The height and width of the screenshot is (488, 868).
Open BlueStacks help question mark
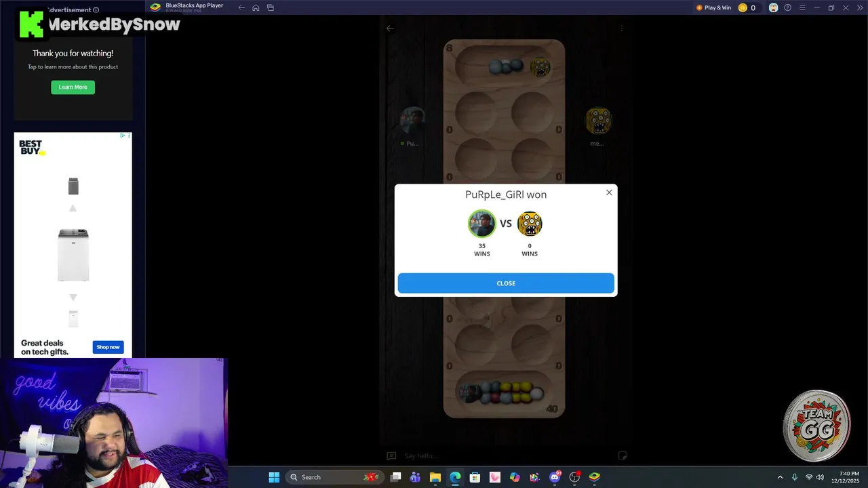coord(787,7)
